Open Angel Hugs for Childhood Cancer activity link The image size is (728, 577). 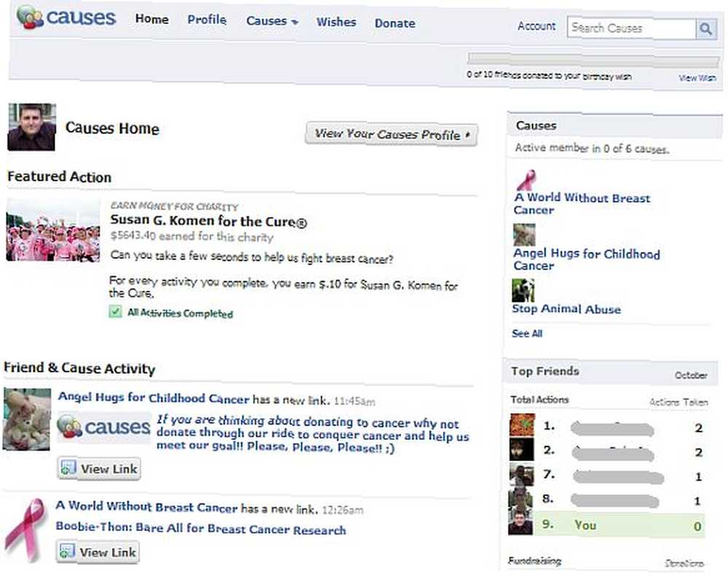154,398
